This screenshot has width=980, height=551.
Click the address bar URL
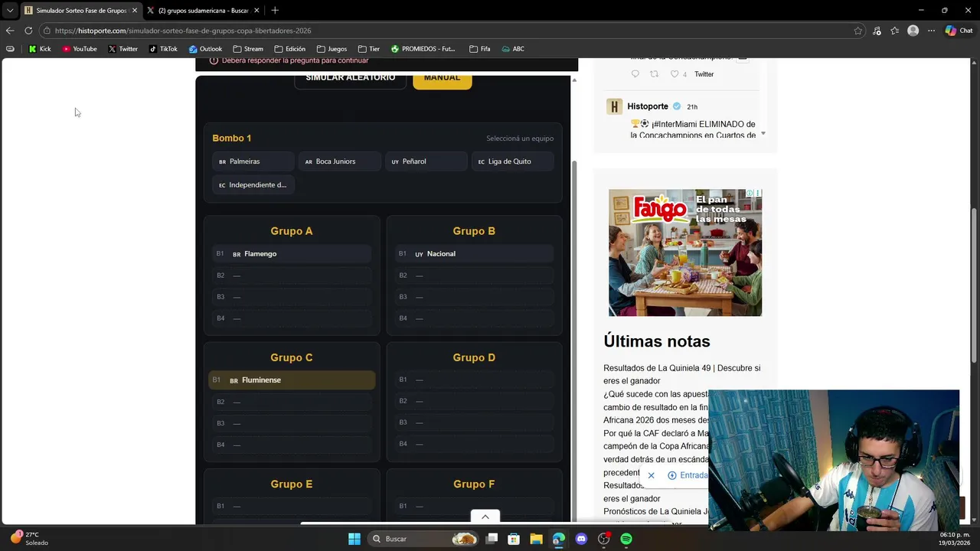[183, 31]
